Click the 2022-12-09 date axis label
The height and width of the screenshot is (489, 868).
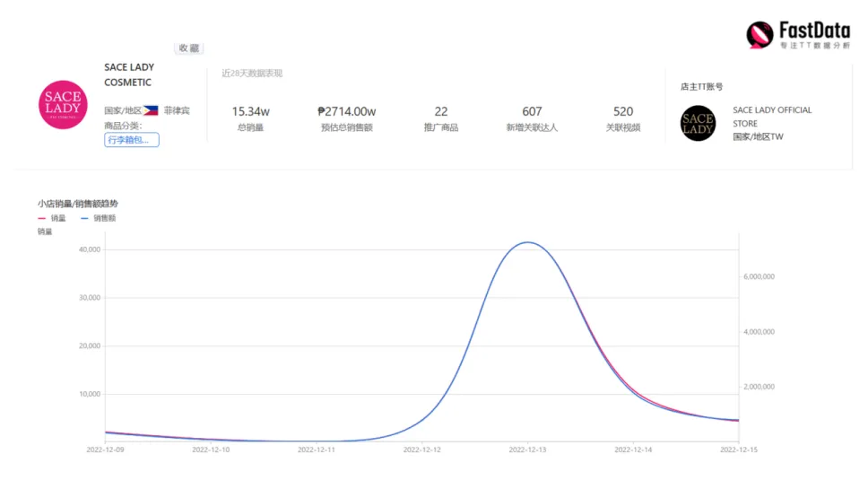point(105,450)
